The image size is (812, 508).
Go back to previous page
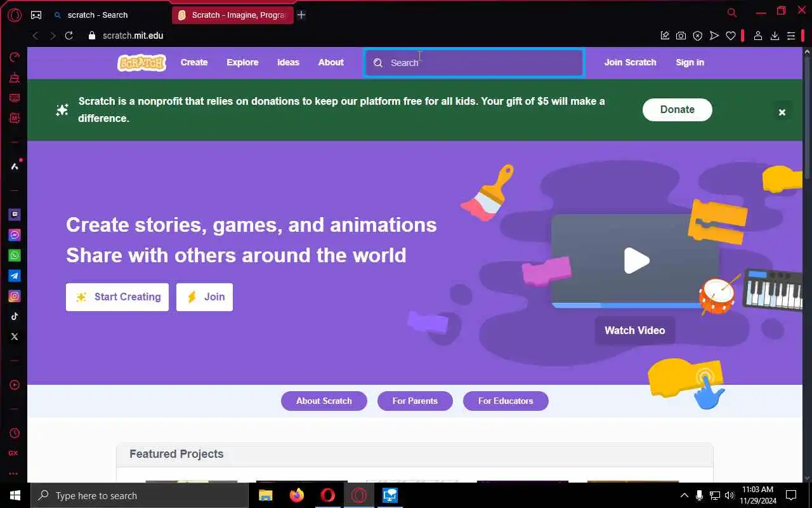pyautogui.click(x=36, y=36)
